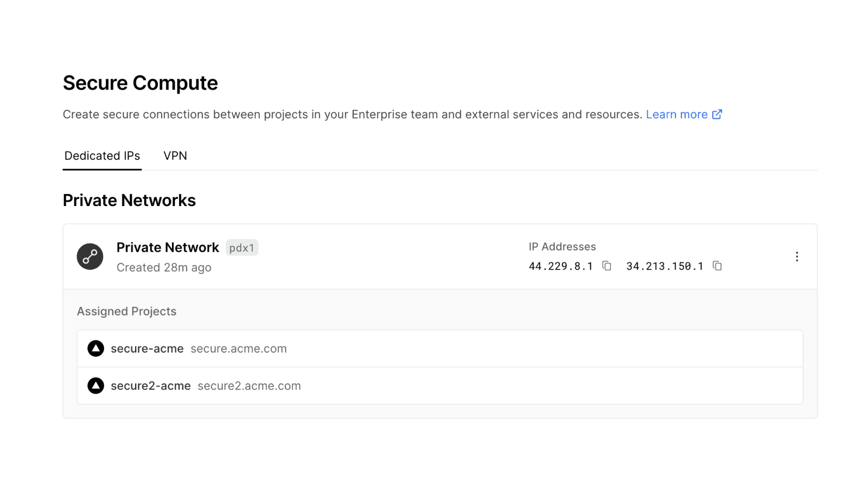Copy the IP address 44.229.8.1
868x488 pixels.
tap(606, 266)
